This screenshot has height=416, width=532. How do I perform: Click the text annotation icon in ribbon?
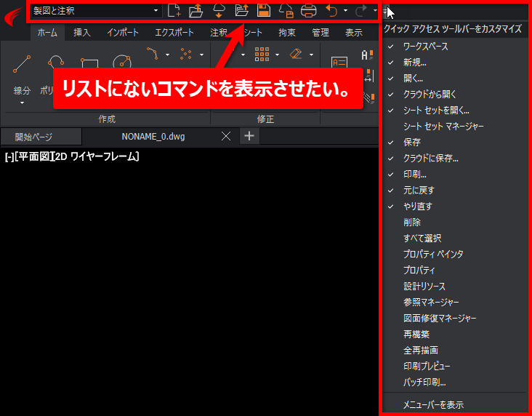click(x=339, y=62)
